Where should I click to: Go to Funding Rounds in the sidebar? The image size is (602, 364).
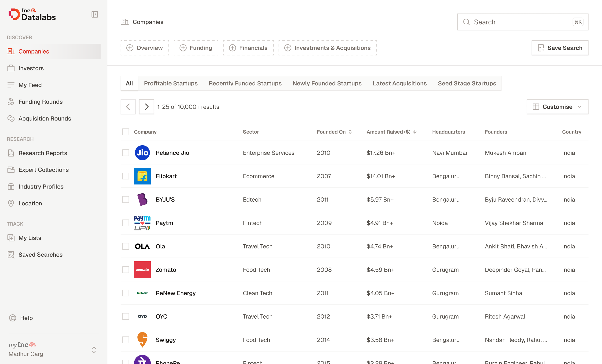(x=40, y=102)
